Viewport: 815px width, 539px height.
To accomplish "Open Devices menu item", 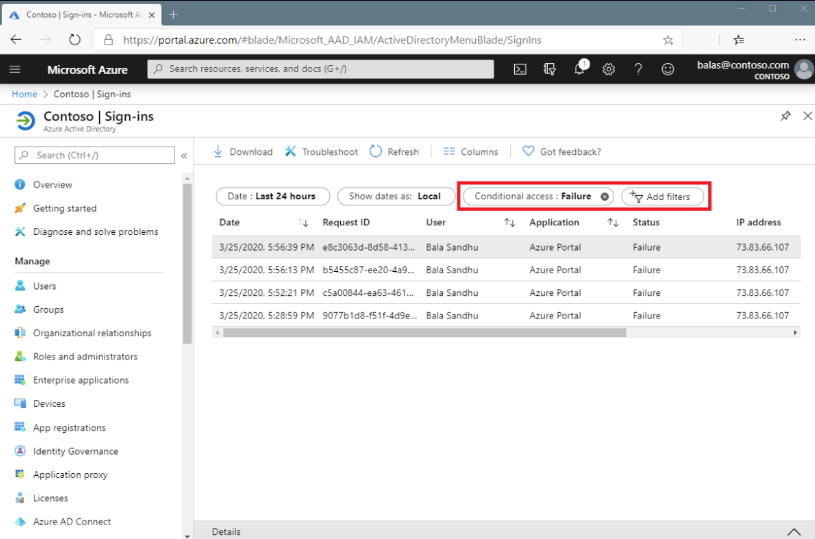I will click(x=40, y=404).
